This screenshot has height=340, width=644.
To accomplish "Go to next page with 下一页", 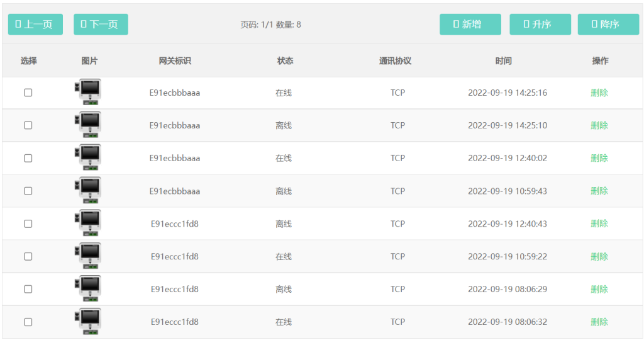I will [101, 25].
